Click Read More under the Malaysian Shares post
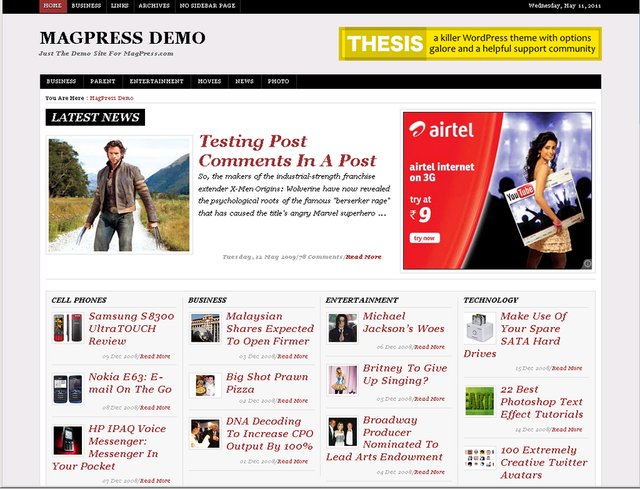 click(x=293, y=356)
